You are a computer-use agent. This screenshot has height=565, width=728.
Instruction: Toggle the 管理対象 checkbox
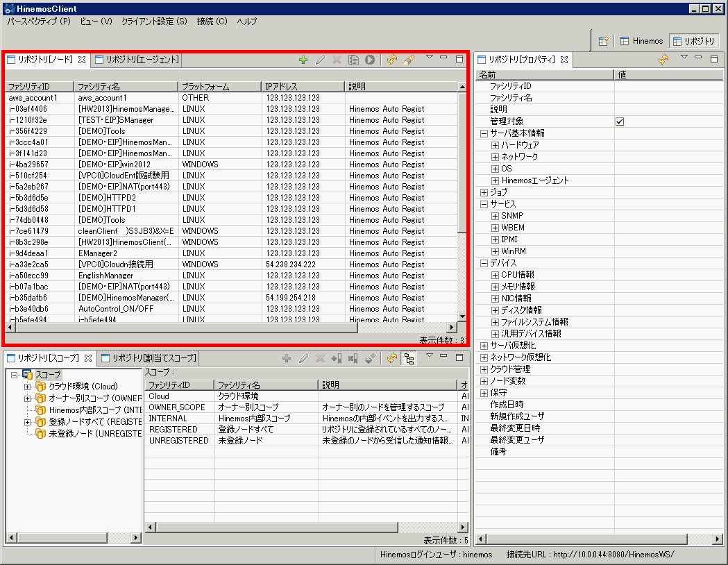pyautogui.click(x=620, y=121)
